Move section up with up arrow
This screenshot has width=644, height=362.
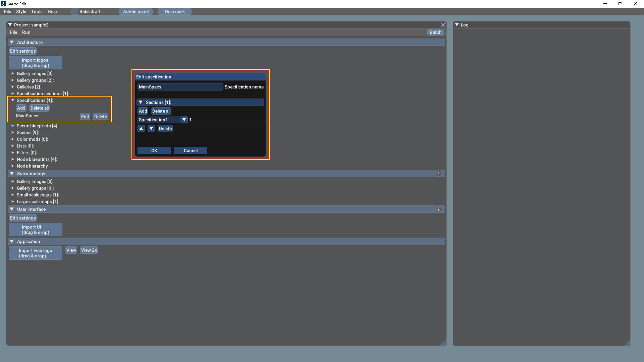pyautogui.click(x=141, y=128)
